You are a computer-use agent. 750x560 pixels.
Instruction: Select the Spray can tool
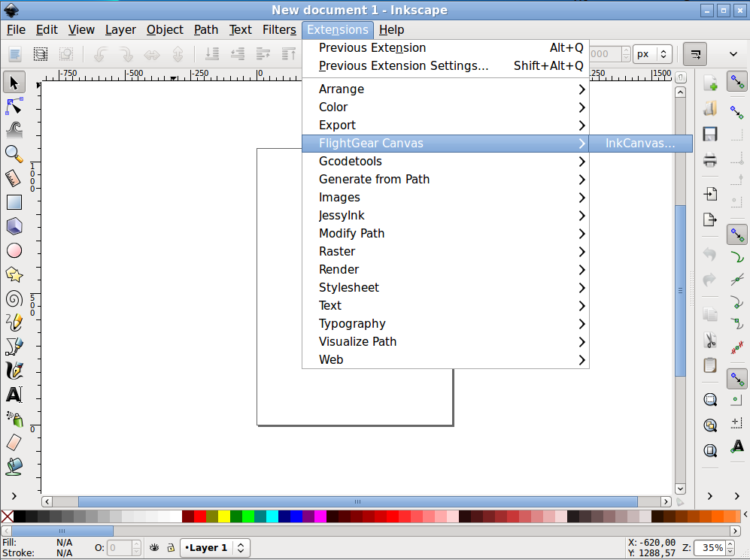[14, 419]
